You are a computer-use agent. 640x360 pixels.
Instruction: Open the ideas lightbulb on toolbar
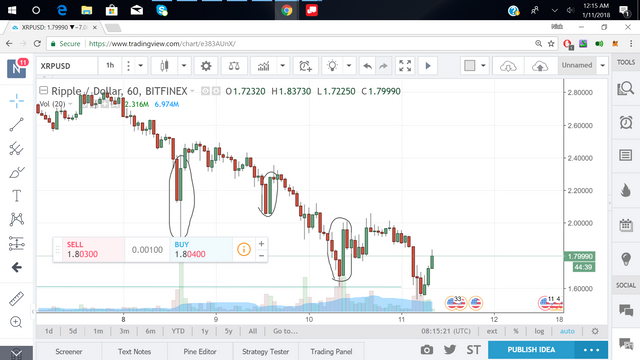click(x=332, y=66)
